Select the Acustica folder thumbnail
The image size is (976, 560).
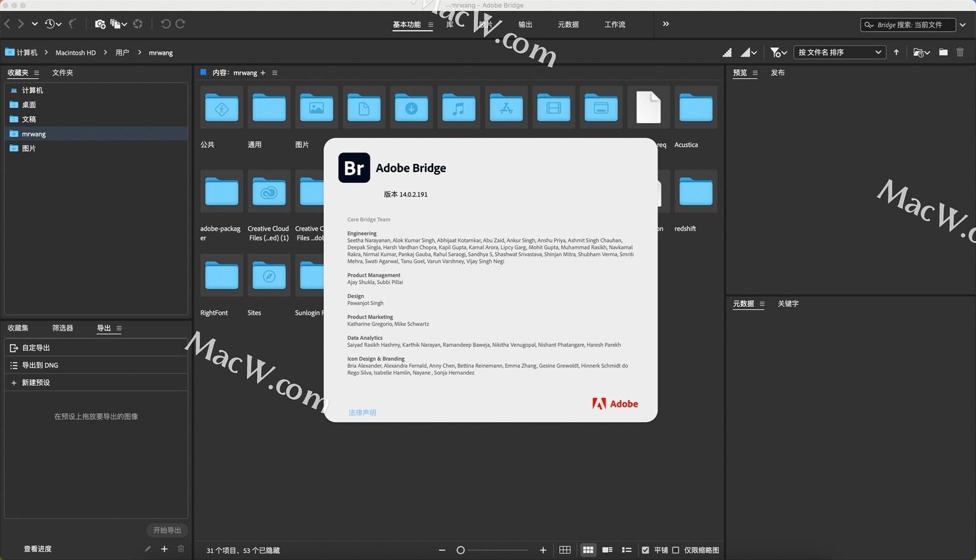click(696, 107)
